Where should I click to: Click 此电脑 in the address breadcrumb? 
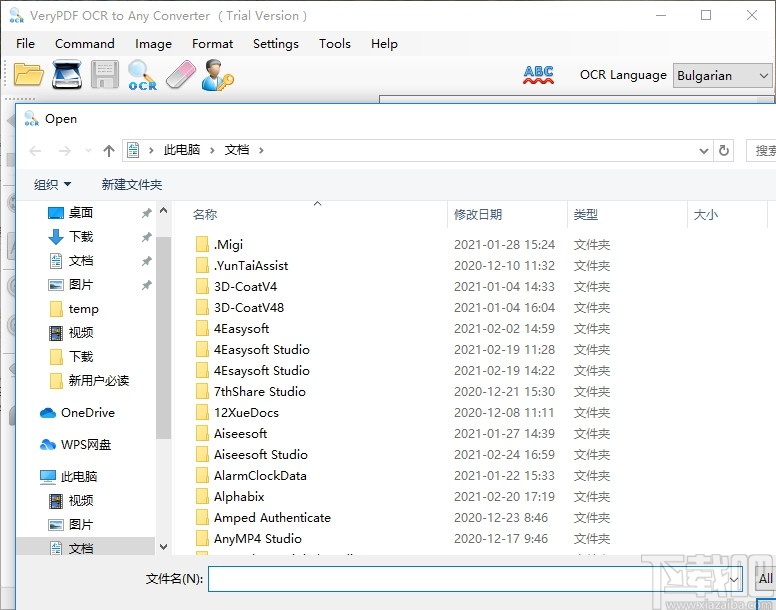182,150
